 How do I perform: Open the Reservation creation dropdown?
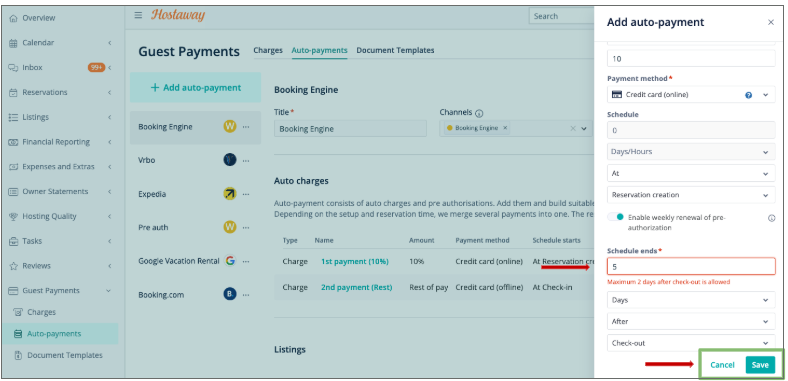tap(691, 195)
